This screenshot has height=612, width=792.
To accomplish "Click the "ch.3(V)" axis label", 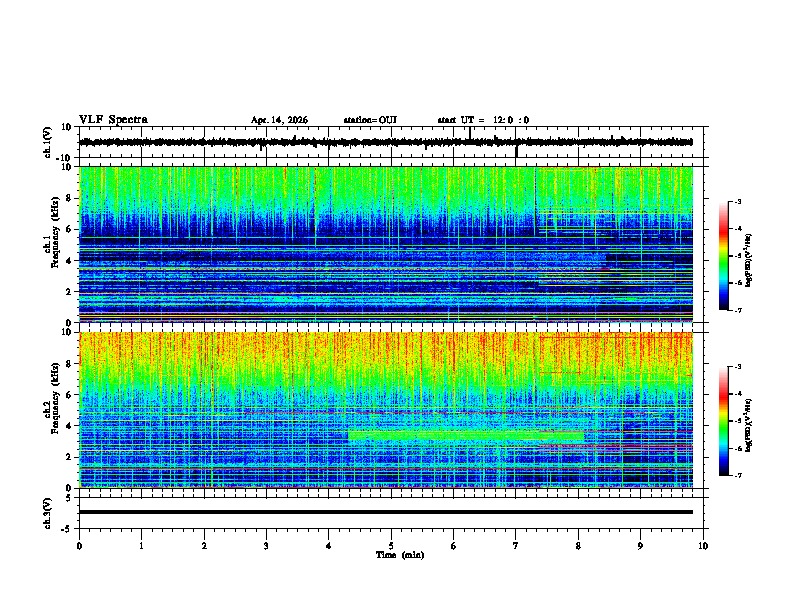I will click(x=48, y=513).
